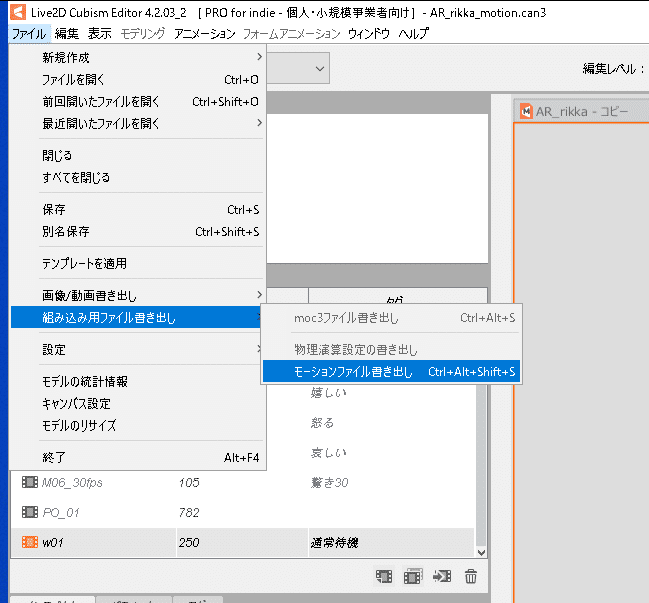Viewport: 649px width, 603px height.
Task: Click the import scene arrow-film icon
Action: tap(442, 576)
